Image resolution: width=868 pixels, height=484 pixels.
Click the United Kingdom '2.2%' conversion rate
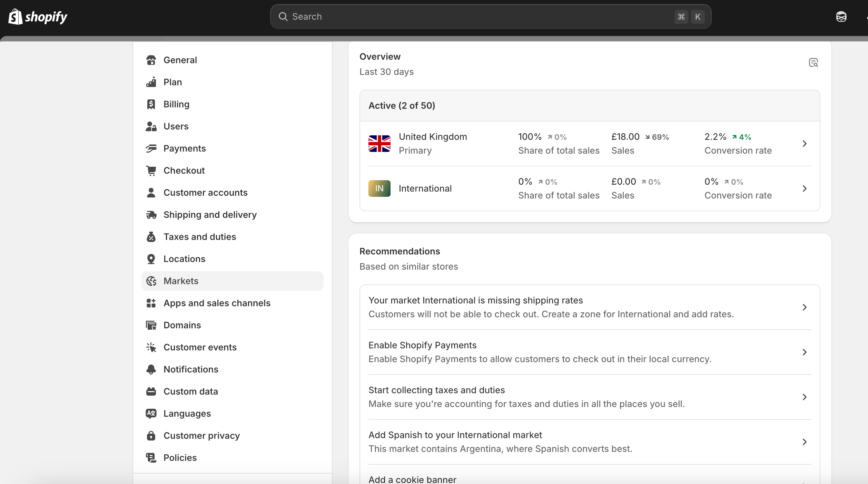[715, 137]
